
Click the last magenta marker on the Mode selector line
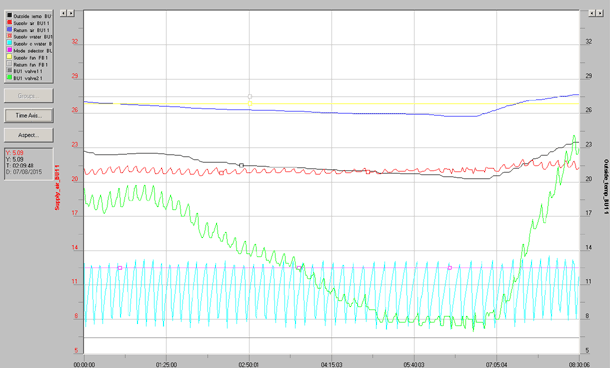[x=450, y=268]
